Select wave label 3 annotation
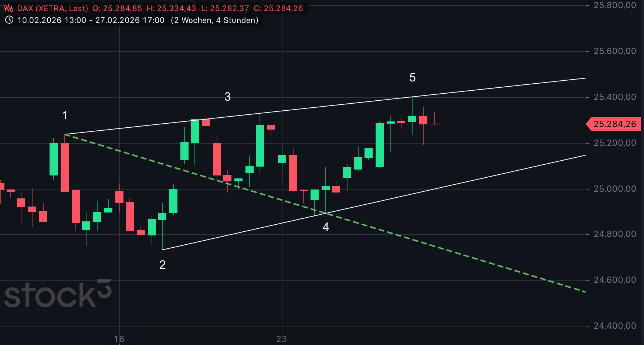644x345 pixels. [x=228, y=97]
